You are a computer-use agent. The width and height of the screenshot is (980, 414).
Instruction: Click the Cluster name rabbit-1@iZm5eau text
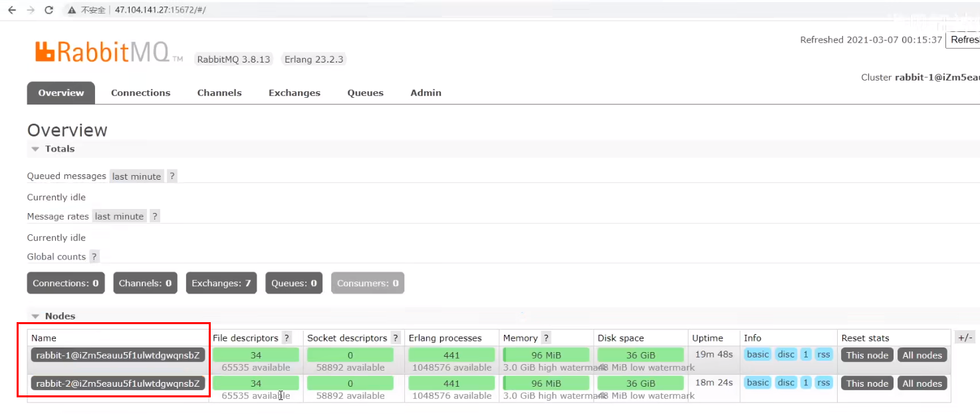tap(937, 77)
